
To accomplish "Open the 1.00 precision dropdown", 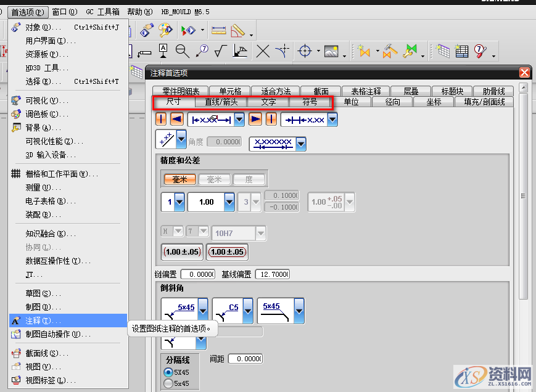I will pyautogui.click(x=229, y=202).
